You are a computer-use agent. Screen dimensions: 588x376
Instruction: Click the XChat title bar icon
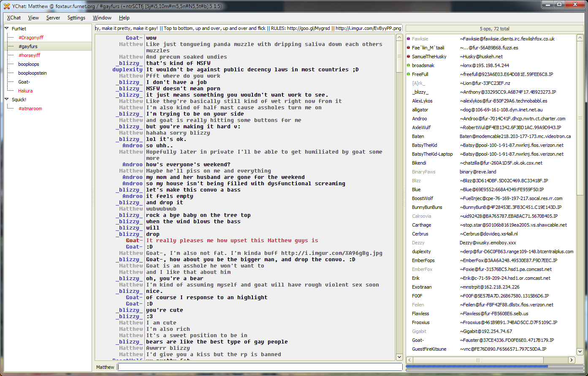click(x=7, y=6)
